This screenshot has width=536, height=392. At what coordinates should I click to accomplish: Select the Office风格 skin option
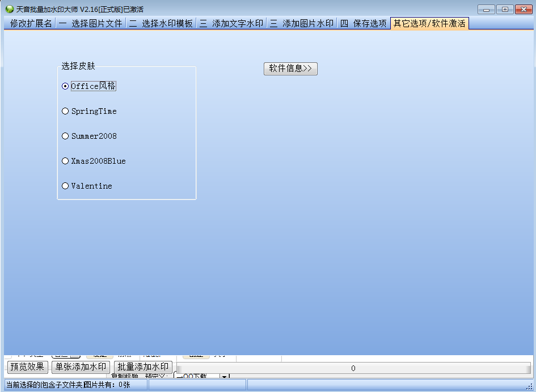[65, 86]
